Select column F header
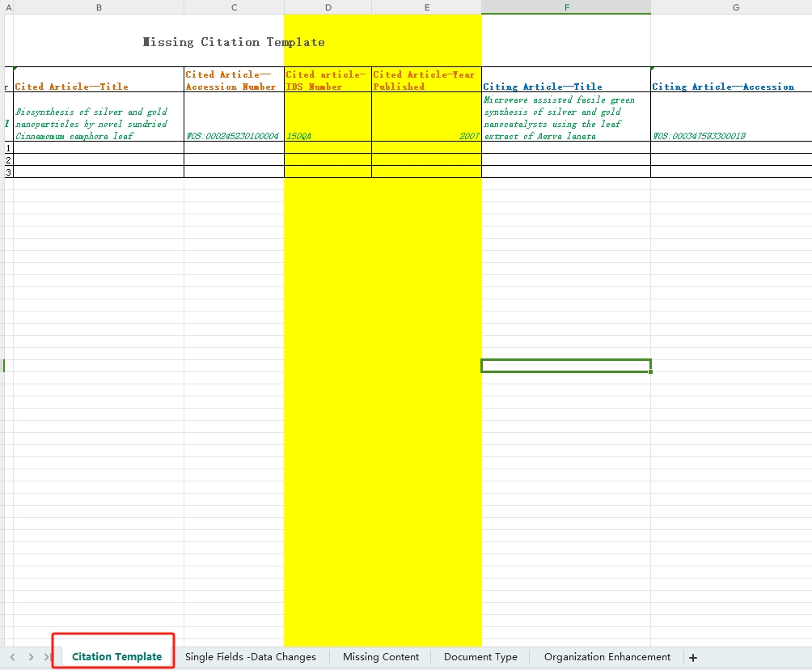812x670 pixels. click(565, 7)
